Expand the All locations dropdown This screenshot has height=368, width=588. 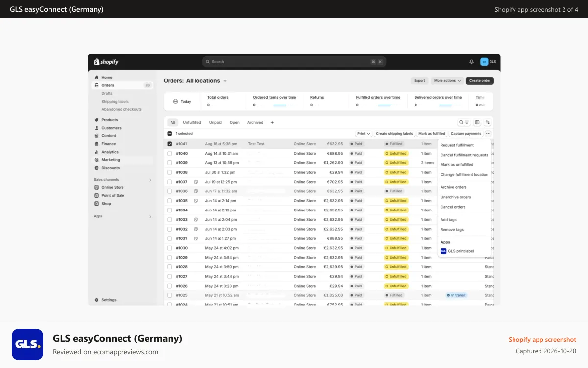207,81
